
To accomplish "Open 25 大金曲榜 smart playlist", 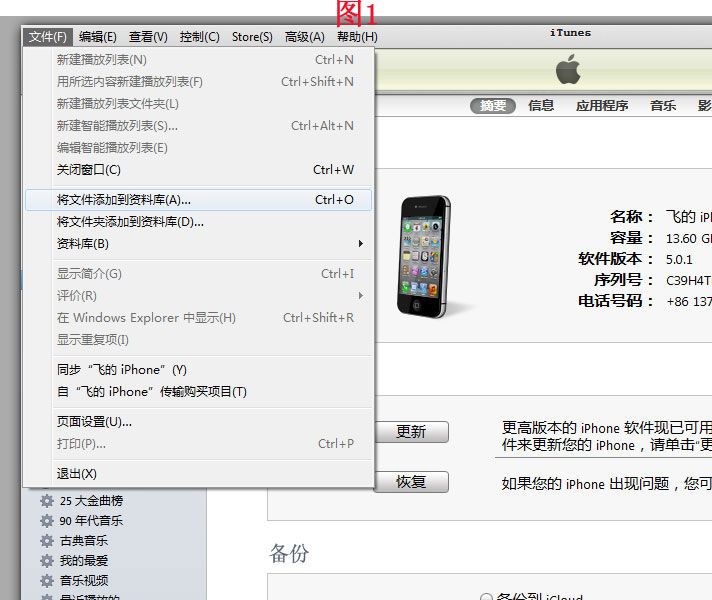I will tap(91, 501).
